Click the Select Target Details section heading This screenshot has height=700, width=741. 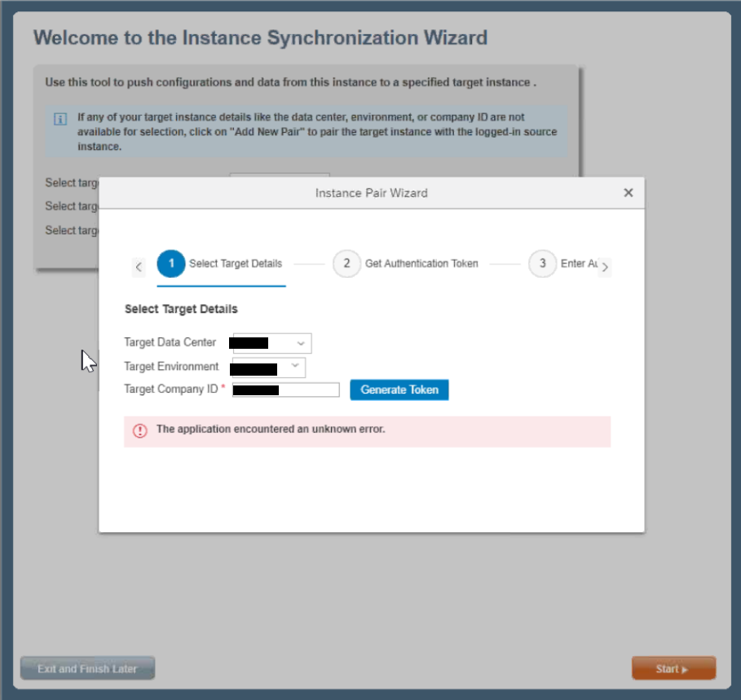tap(181, 309)
